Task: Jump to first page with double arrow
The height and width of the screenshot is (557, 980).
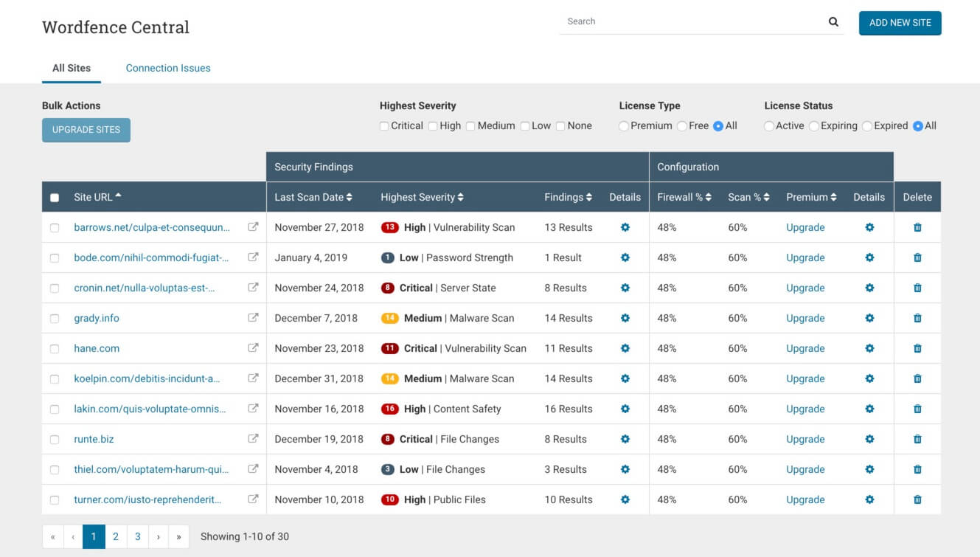Action: point(52,536)
